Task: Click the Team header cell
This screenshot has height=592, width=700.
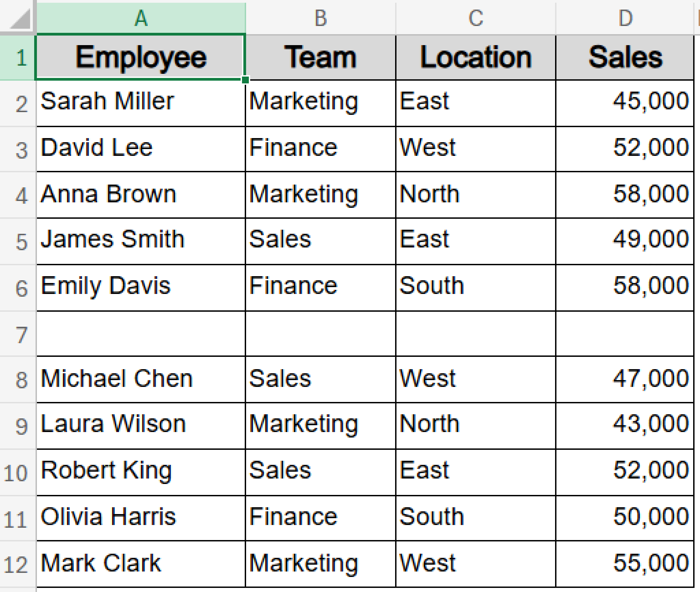Action: (x=321, y=57)
